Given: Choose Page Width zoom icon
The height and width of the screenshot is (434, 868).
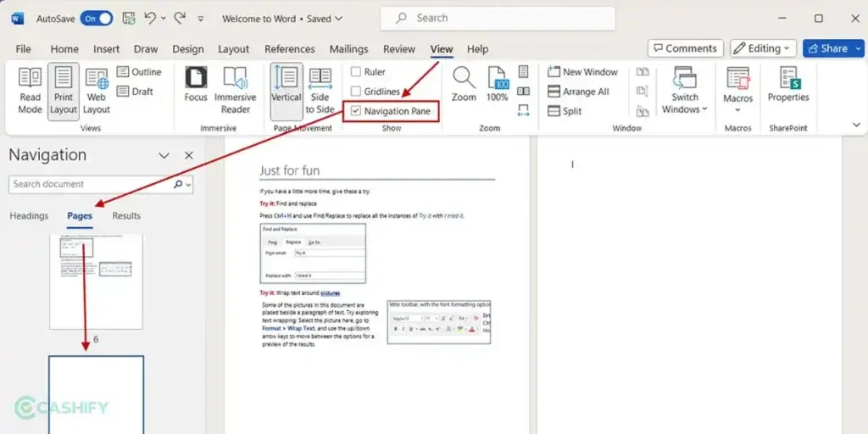Looking at the screenshot, I should 523,110.
